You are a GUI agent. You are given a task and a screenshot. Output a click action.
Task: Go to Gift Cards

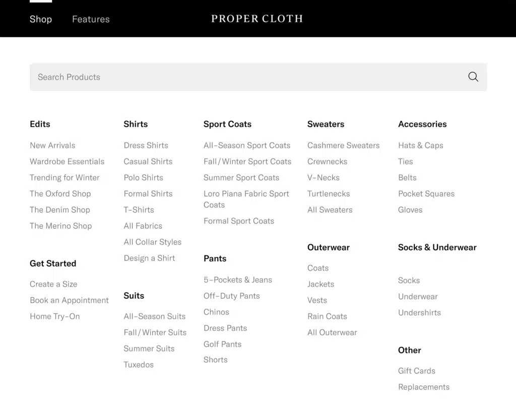pos(417,371)
